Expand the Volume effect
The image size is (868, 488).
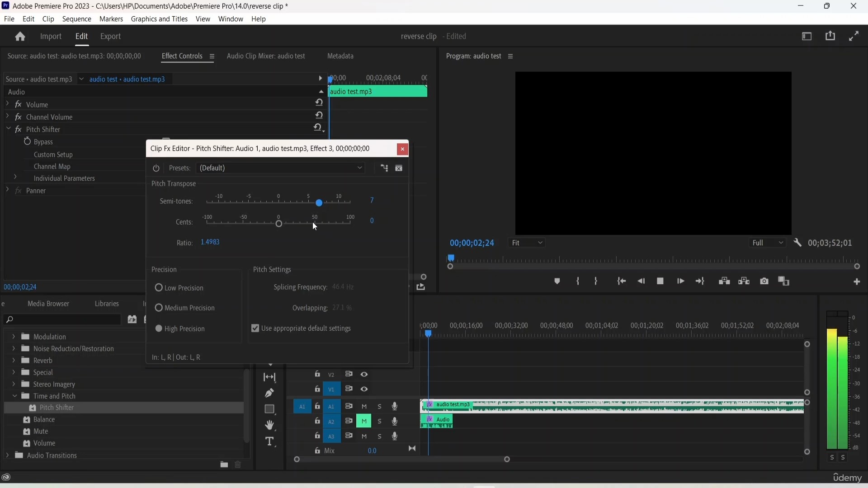point(7,104)
